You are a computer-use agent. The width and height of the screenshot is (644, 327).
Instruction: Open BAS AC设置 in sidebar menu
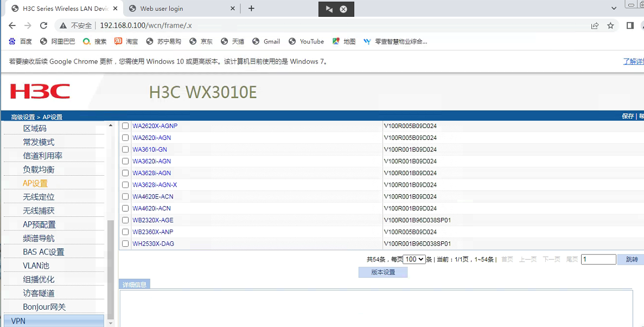coord(43,252)
